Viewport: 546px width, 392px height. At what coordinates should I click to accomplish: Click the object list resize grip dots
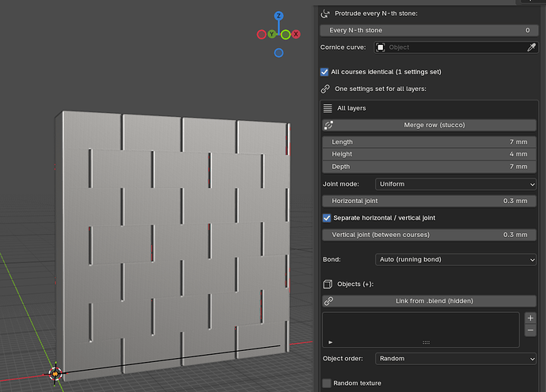(x=427, y=342)
